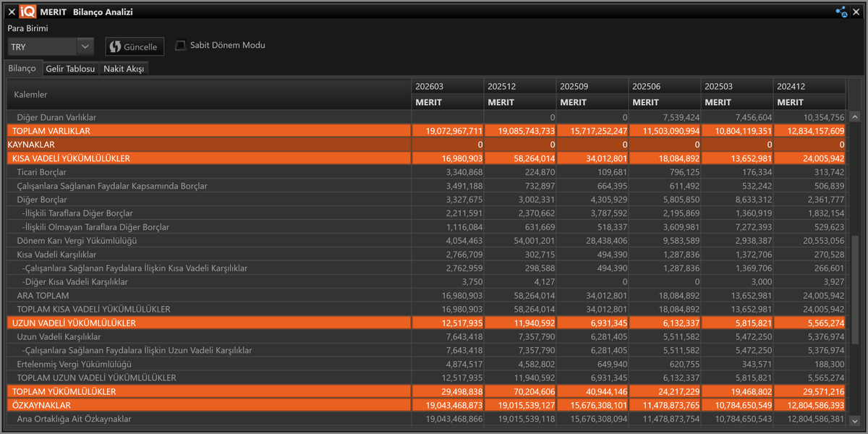Select the TOPLAM KISA VADELİ YÜKÜMLÜLÜKLER row

click(426, 310)
